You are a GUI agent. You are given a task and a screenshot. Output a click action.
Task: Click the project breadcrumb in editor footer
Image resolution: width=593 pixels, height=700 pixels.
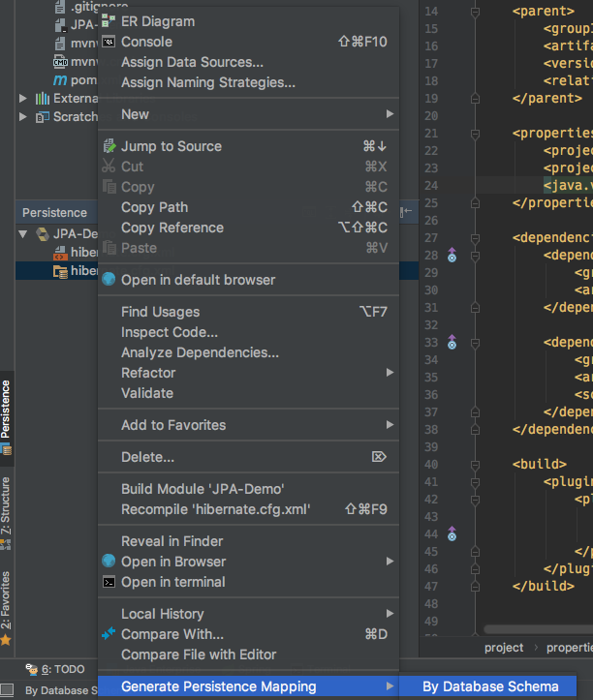(504, 648)
